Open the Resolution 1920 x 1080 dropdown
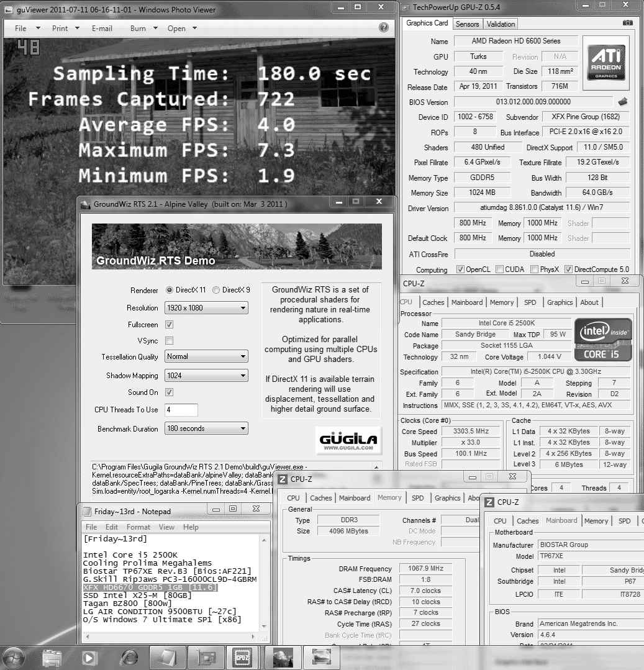Screen dimensions: 644x670 tap(206, 307)
